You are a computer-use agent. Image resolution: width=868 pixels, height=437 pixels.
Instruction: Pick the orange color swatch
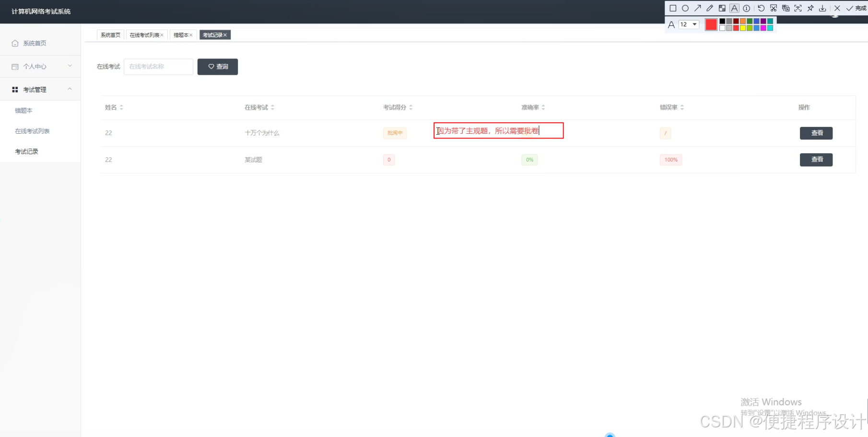743,21
